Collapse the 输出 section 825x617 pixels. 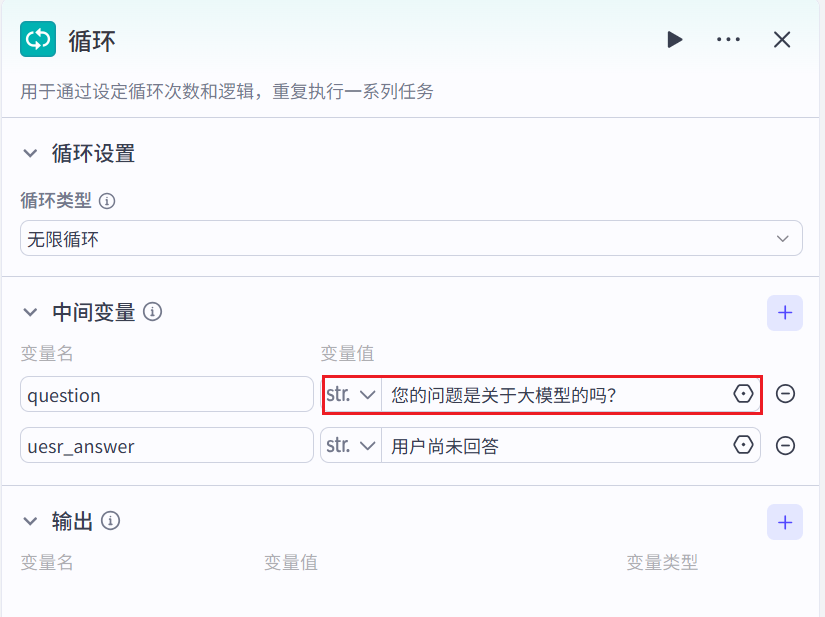pyautogui.click(x=30, y=522)
